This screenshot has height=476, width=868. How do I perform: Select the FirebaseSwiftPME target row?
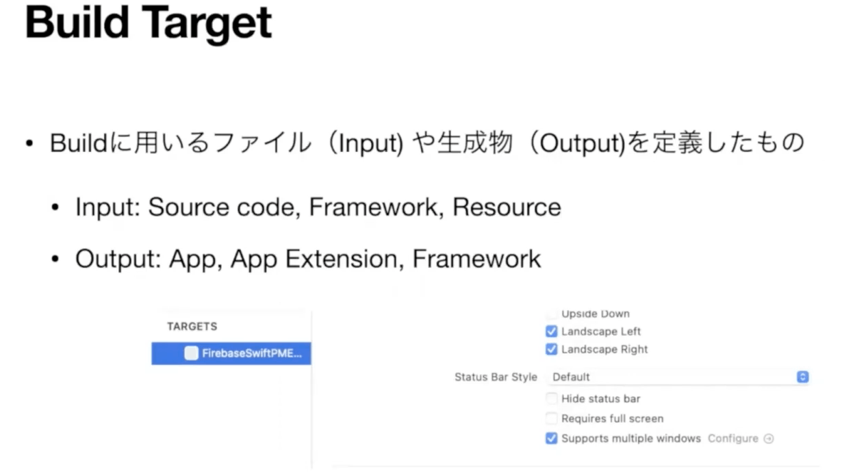coord(231,353)
